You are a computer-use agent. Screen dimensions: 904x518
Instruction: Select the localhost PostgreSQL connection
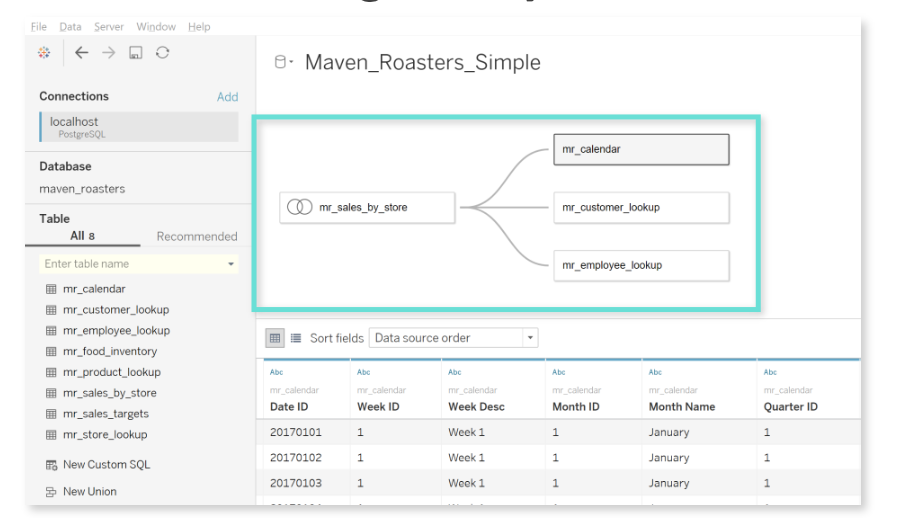138,126
